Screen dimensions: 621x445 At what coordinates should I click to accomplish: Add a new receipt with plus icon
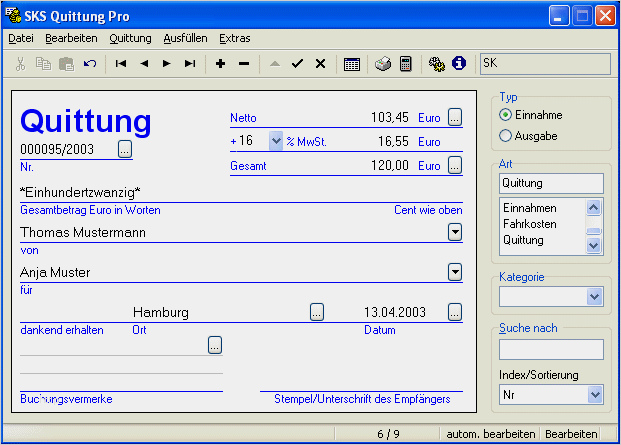(221, 64)
